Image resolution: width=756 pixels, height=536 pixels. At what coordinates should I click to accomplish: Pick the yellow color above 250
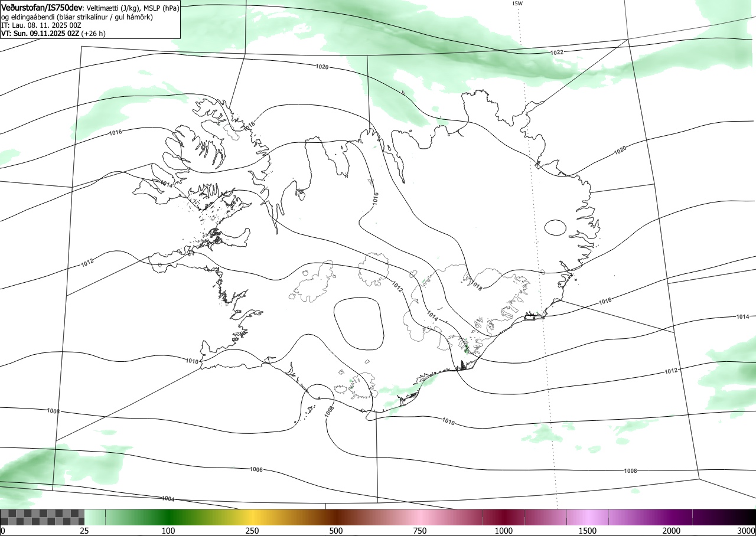pyautogui.click(x=252, y=517)
